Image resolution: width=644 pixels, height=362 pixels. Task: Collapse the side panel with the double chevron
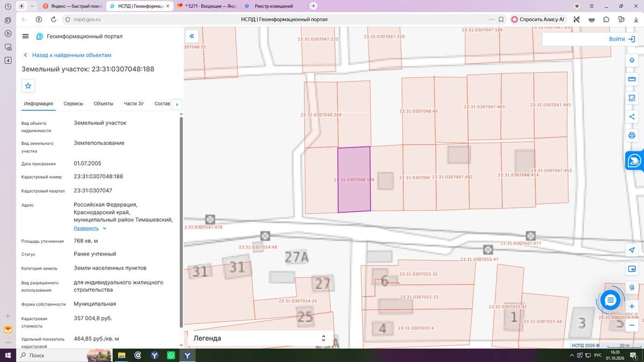192,36
